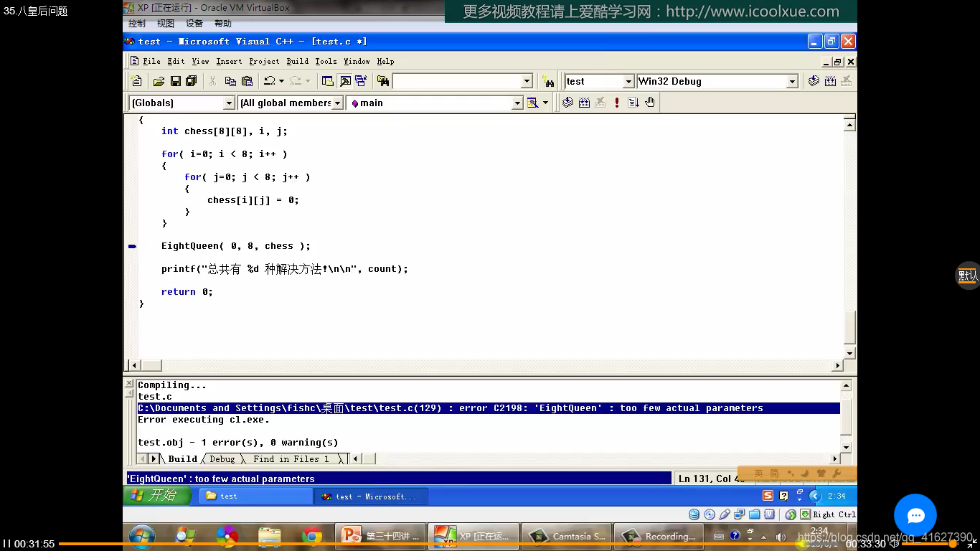The height and width of the screenshot is (551, 980).
Task: Open the Insert menu
Action: (229, 62)
